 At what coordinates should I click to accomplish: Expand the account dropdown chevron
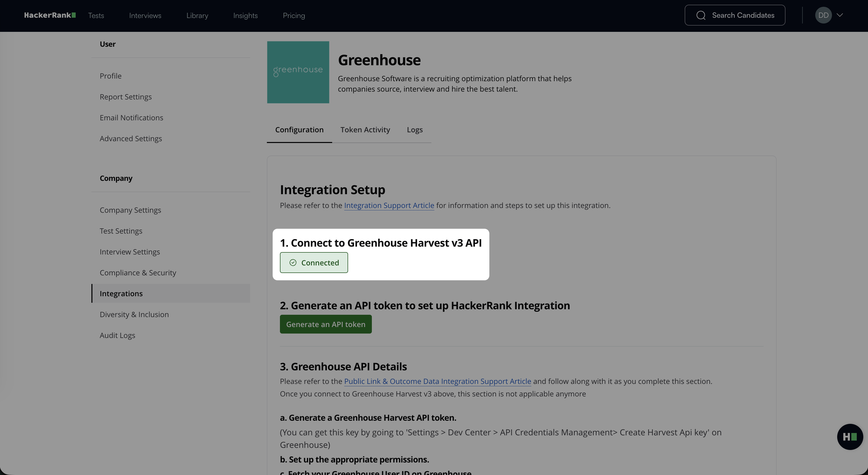click(x=840, y=15)
